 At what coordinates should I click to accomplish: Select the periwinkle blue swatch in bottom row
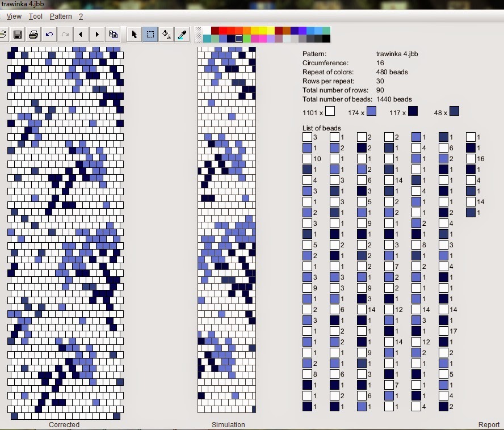223,39
